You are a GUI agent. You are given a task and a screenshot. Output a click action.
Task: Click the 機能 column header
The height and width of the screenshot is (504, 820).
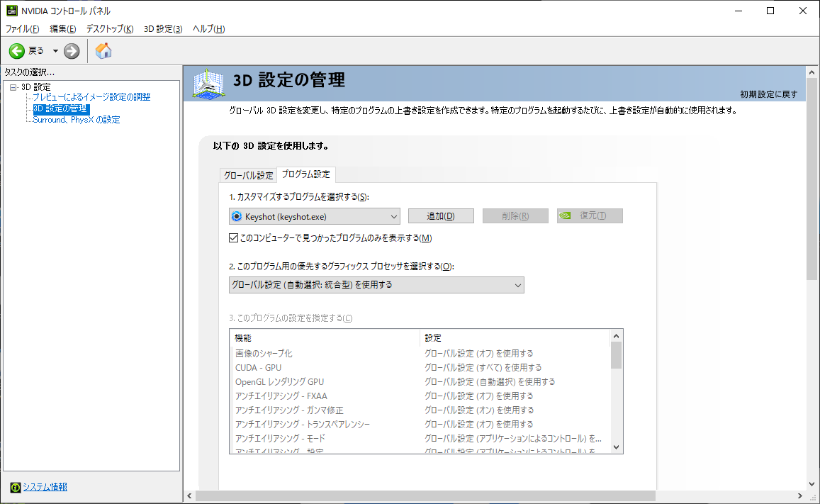325,338
